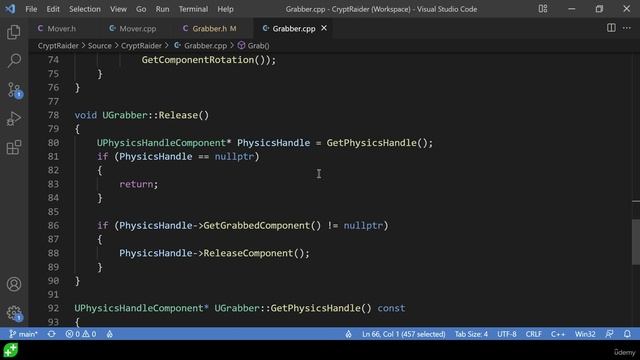Change the Tab Size: 4 setting
640x360 pixels.
coord(471,334)
